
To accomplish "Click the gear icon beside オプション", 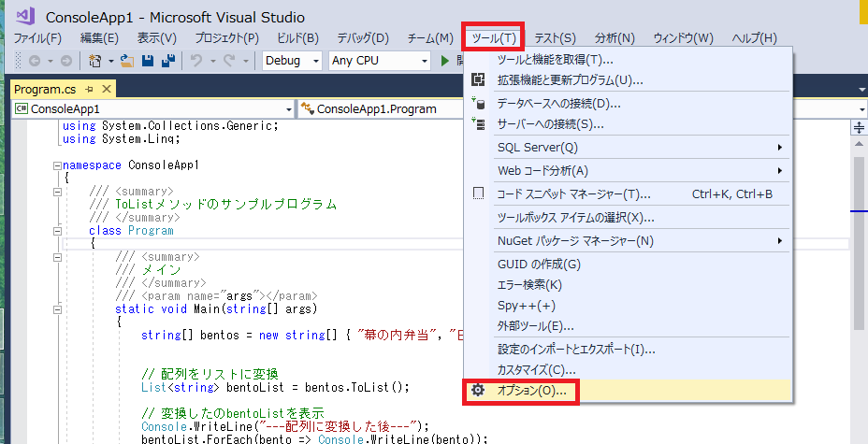I will [x=478, y=391].
